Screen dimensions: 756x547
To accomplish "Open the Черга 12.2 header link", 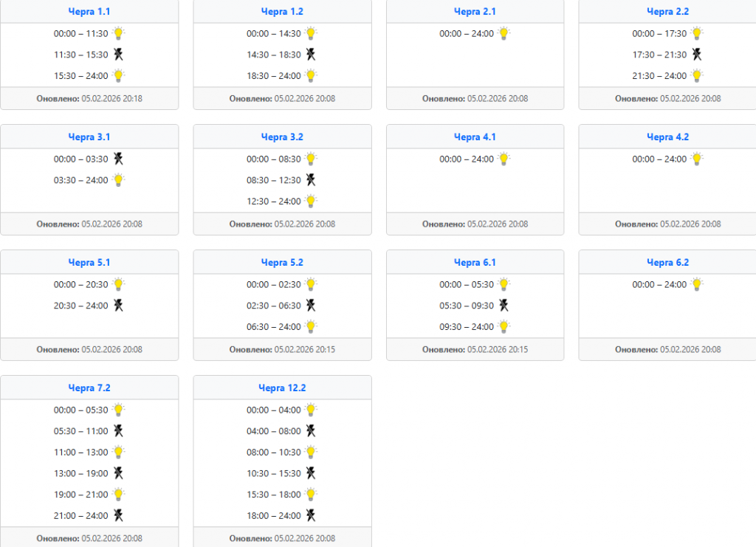I will click(282, 388).
